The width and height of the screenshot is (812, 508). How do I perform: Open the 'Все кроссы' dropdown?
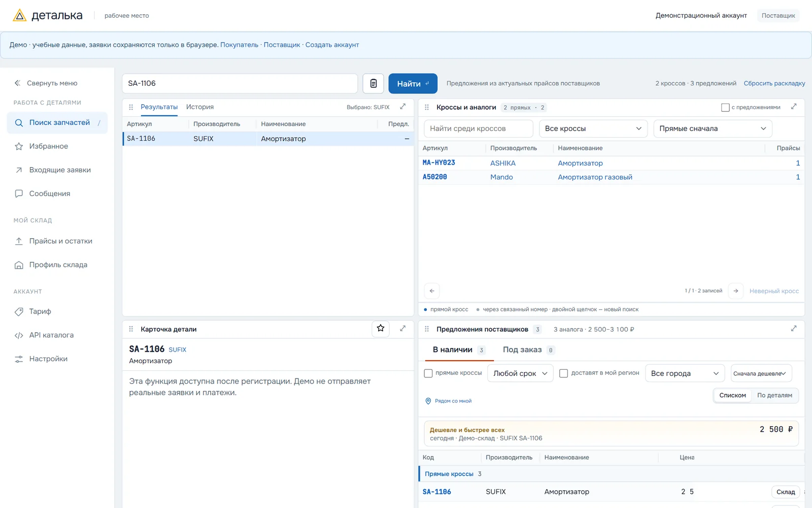click(593, 129)
